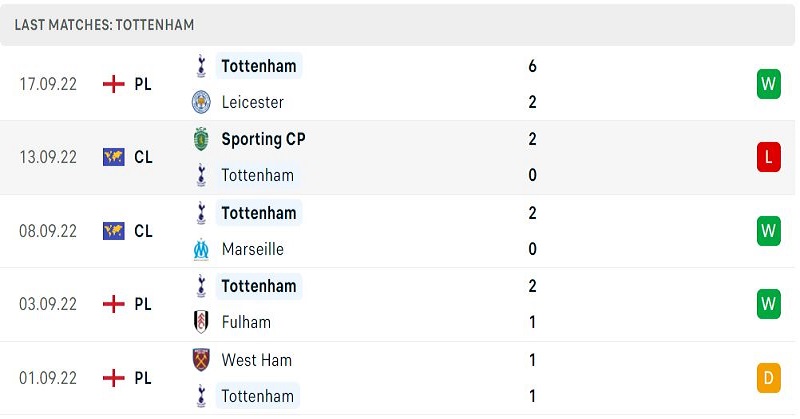Open the Tottenham team link versus Marseille

click(x=259, y=213)
